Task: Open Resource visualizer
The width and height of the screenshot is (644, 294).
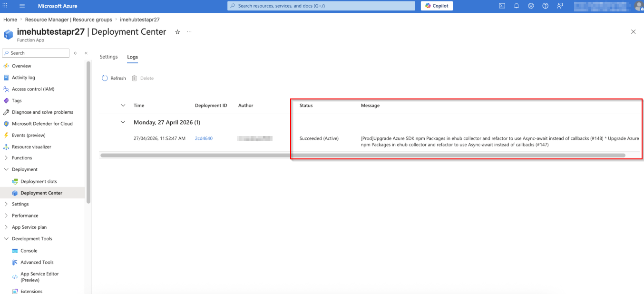Action: pyautogui.click(x=31, y=147)
